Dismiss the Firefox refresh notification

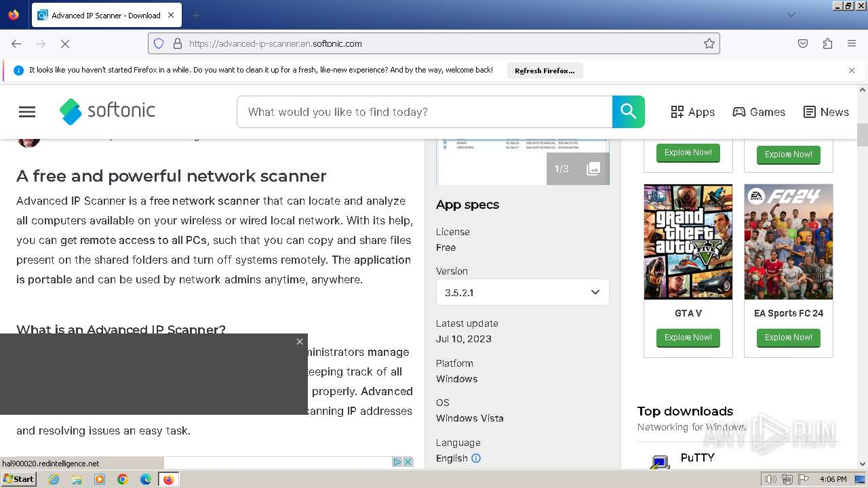point(852,70)
